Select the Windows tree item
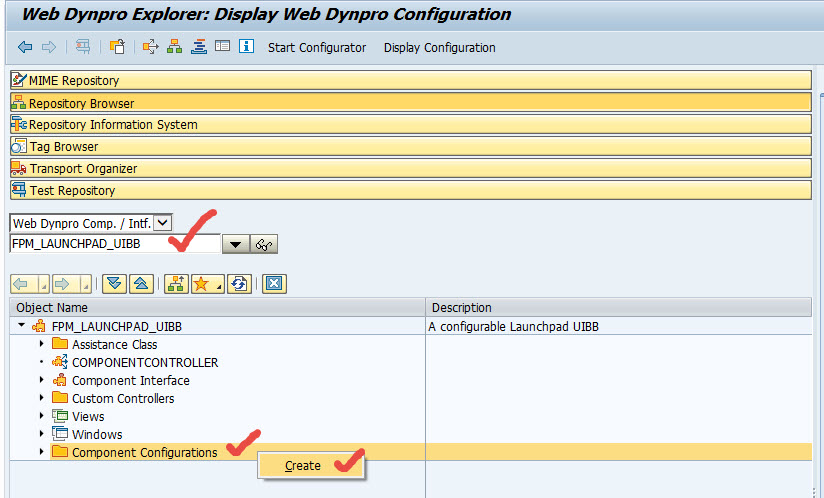 tap(97, 434)
